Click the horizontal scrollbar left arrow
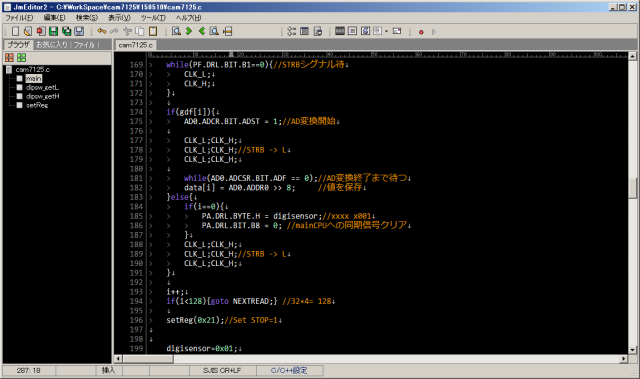The height and width of the screenshot is (379, 640). point(118,359)
